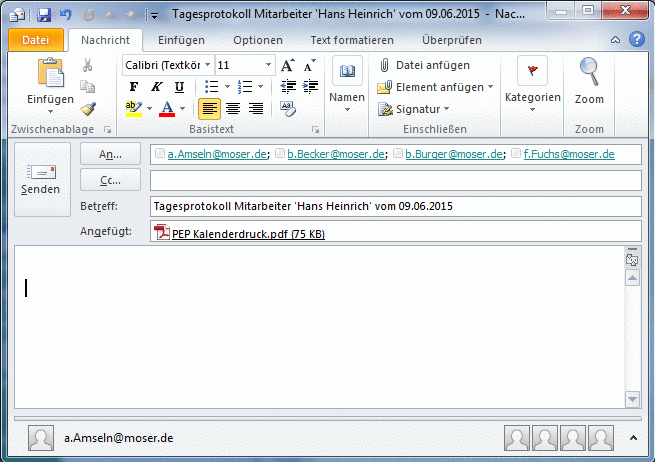The height and width of the screenshot is (462, 655).
Task: Align text right
Action: [256, 109]
